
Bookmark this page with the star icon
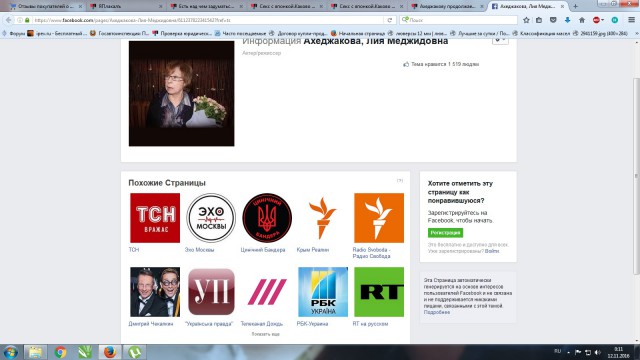(526, 20)
